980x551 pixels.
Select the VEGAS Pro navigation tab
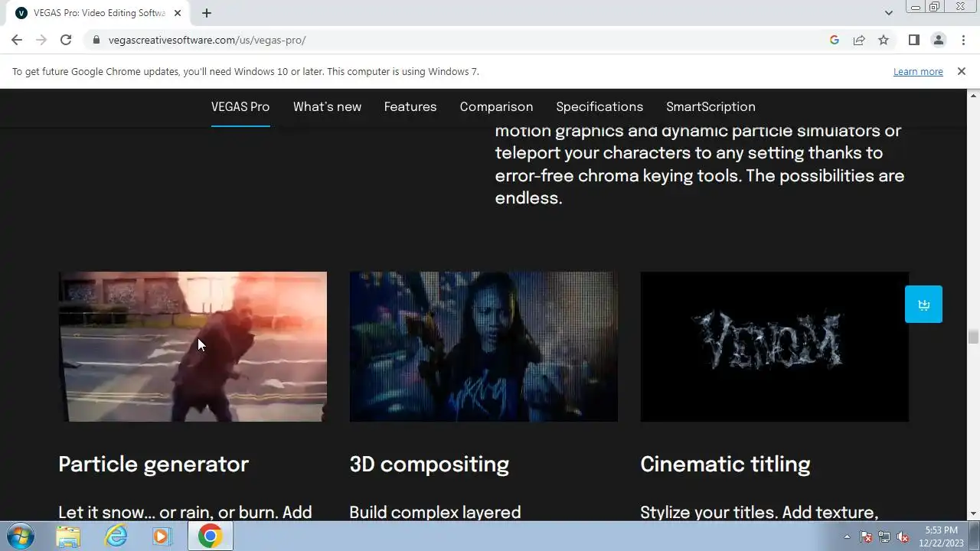pyautogui.click(x=240, y=106)
